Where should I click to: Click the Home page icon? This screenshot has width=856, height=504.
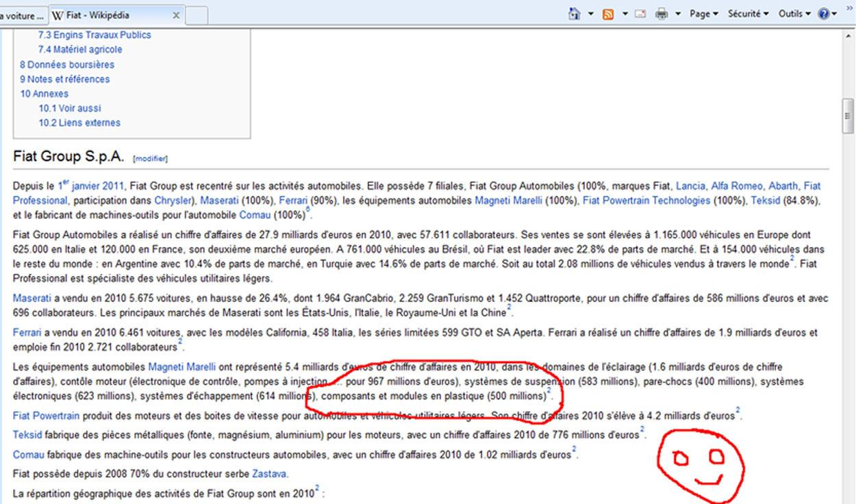[x=575, y=14]
